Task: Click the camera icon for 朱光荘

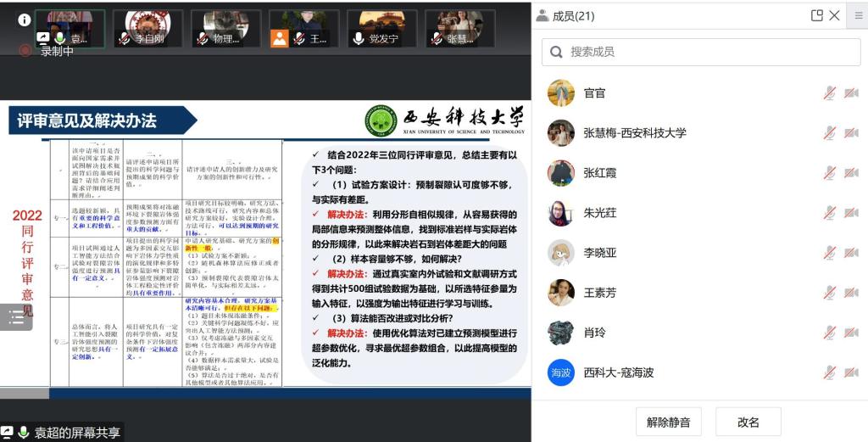Action: (851, 213)
